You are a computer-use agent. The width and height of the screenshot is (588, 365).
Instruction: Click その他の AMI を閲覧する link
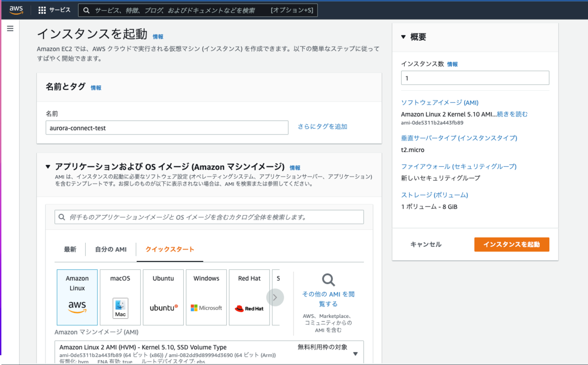(328, 299)
